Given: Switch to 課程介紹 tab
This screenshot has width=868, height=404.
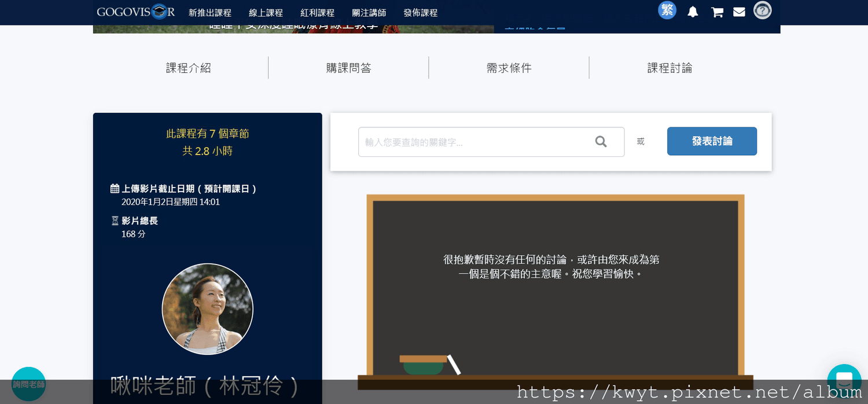Looking at the screenshot, I should click(x=189, y=68).
